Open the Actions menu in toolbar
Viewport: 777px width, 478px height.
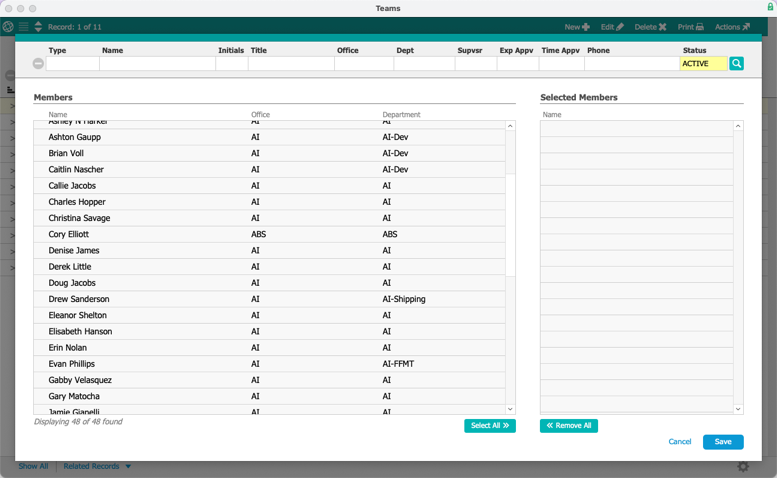pos(732,27)
